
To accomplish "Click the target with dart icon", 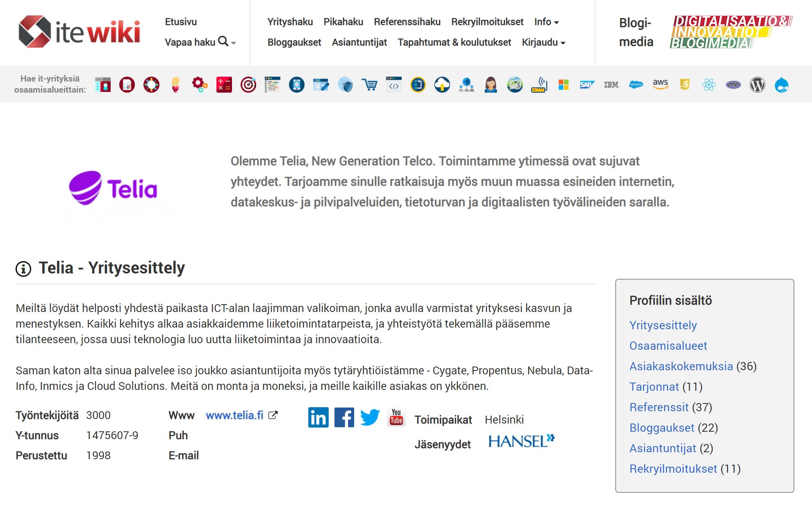I will [248, 85].
